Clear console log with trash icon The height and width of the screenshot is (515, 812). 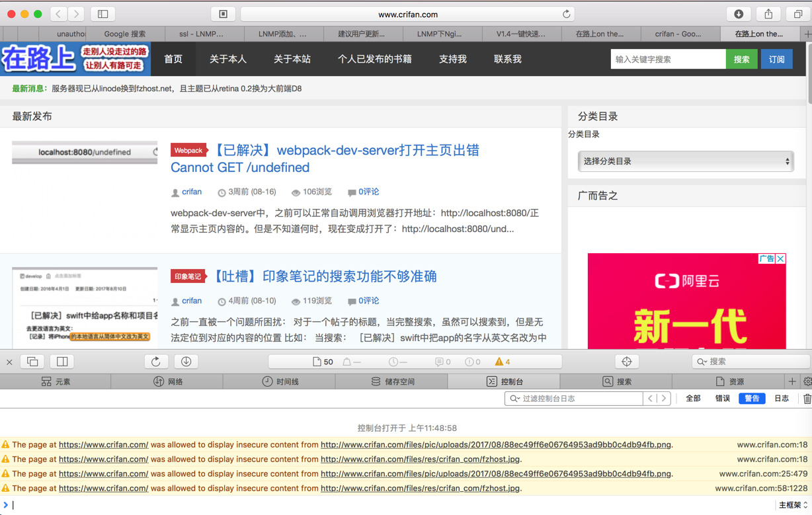point(807,399)
